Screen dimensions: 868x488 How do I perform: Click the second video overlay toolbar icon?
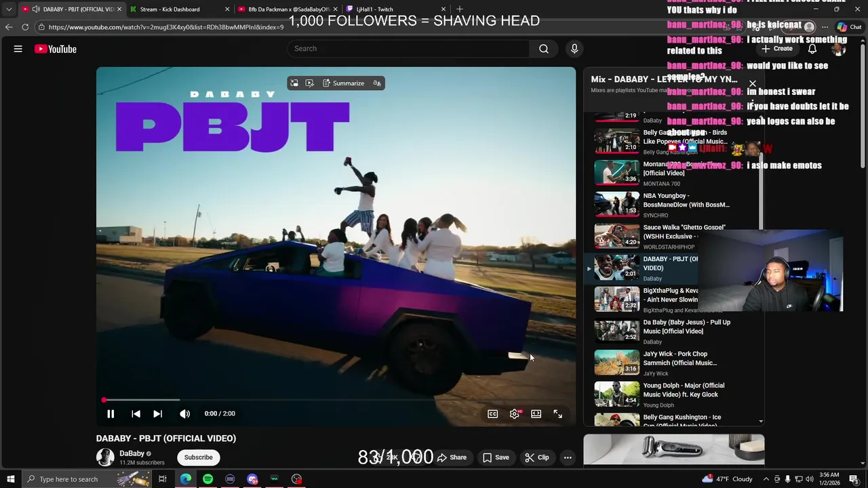310,83
